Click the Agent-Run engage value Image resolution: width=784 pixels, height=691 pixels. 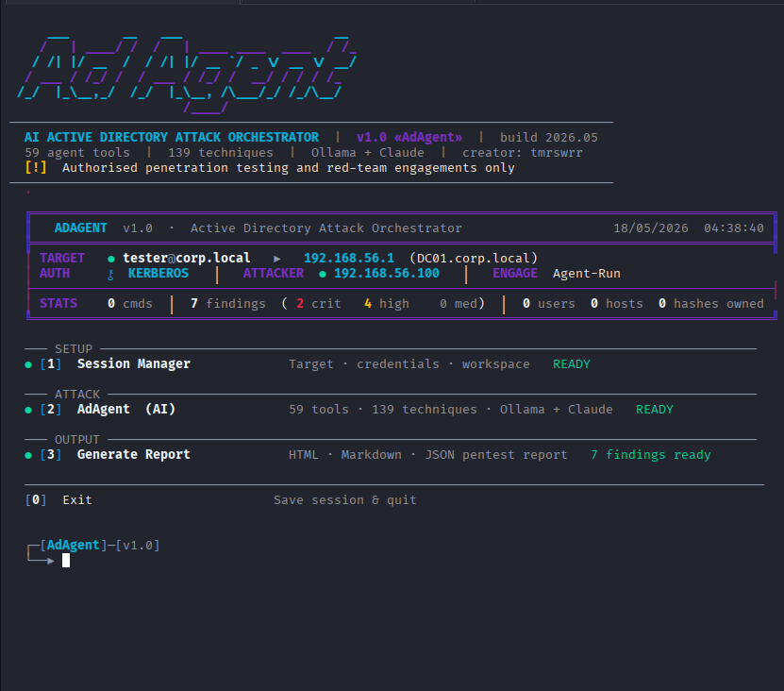587,274
